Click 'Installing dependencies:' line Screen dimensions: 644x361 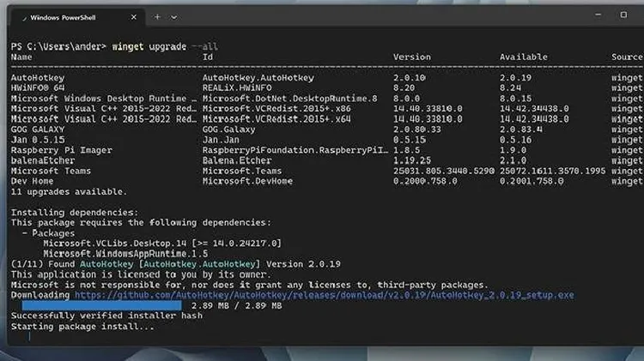(75, 213)
